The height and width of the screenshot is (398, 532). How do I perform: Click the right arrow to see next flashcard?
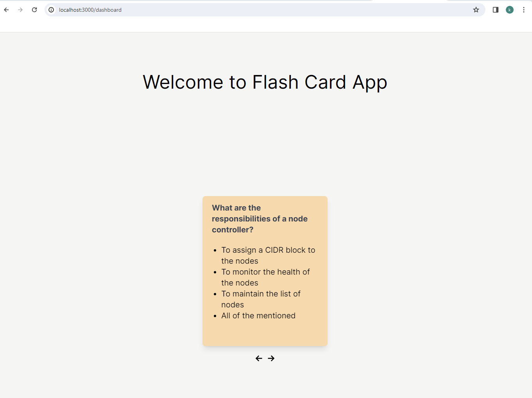click(x=271, y=358)
